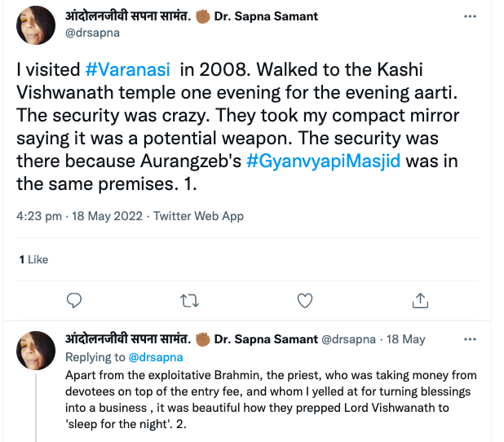Click the Twitter Web App source link
The height and width of the screenshot is (442, 504).
tap(198, 216)
